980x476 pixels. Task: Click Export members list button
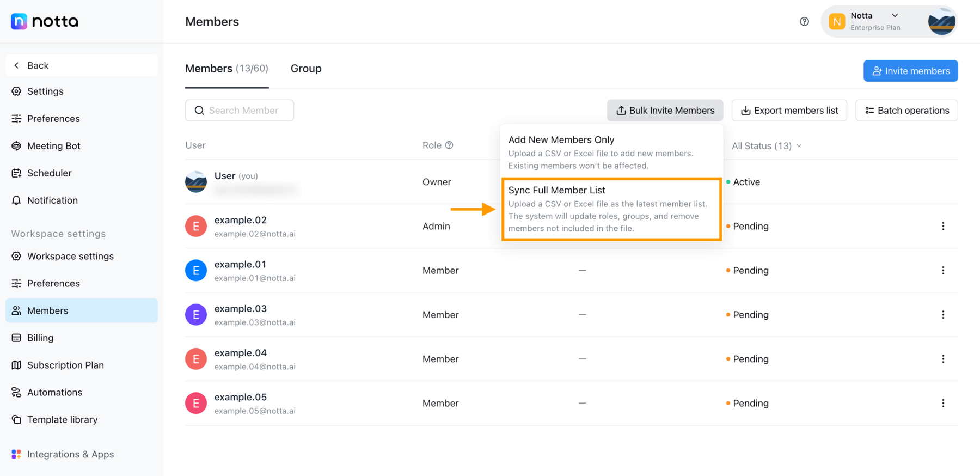pyautogui.click(x=789, y=111)
